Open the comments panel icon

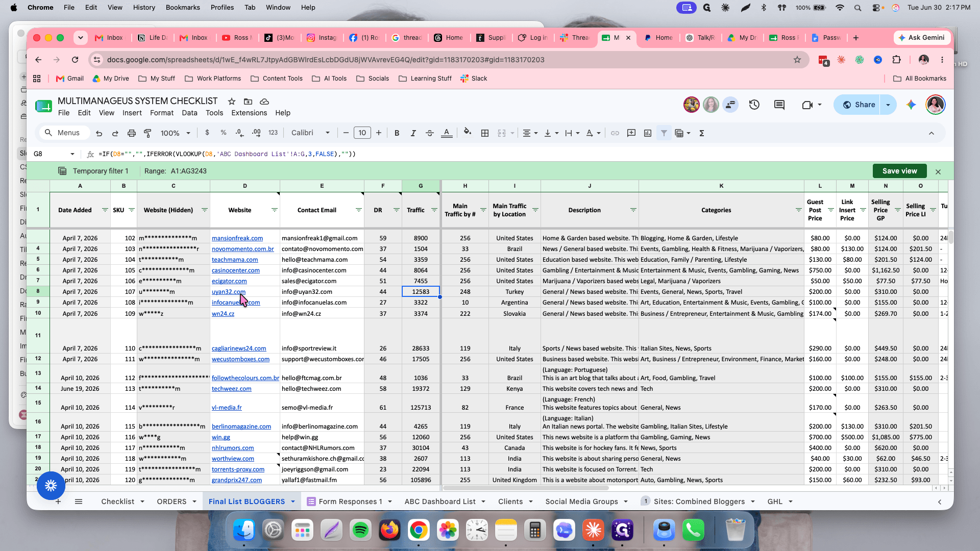pyautogui.click(x=779, y=105)
